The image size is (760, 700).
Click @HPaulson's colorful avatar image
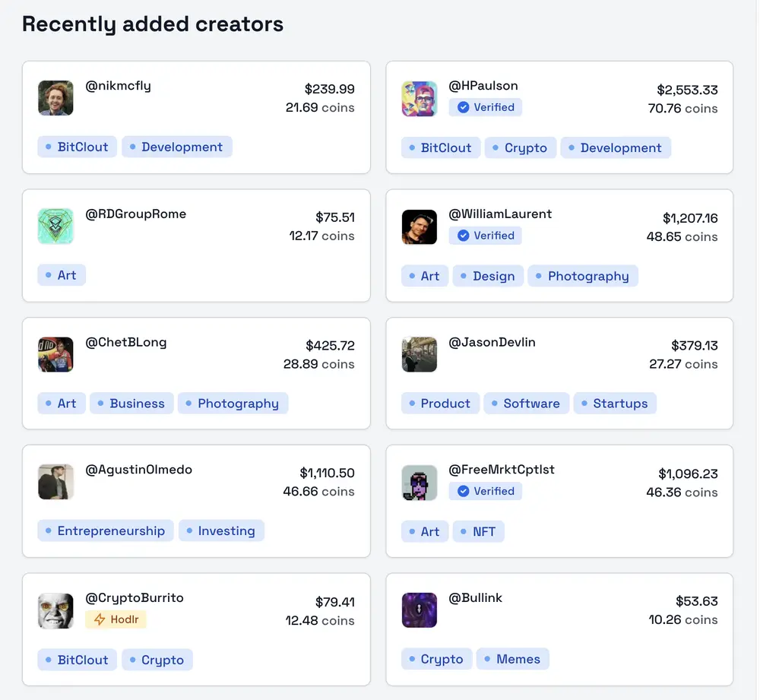(x=420, y=98)
